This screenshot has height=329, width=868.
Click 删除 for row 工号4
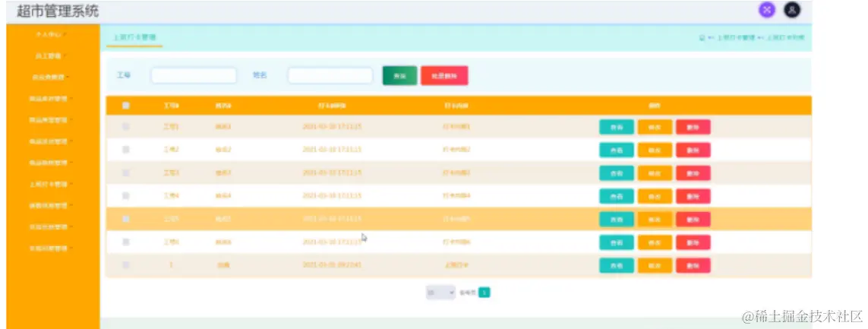pos(693,197)
